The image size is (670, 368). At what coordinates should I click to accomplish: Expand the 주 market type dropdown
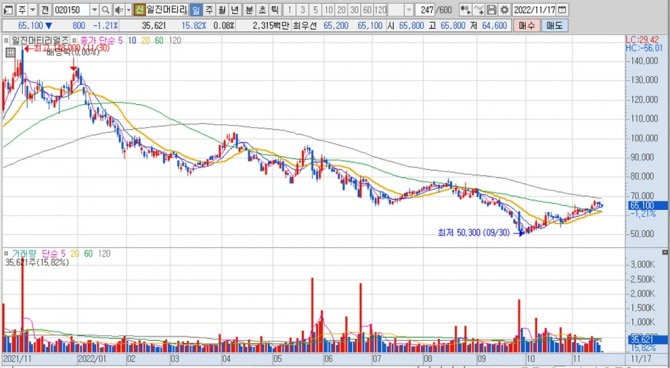[x=32, y=10]
